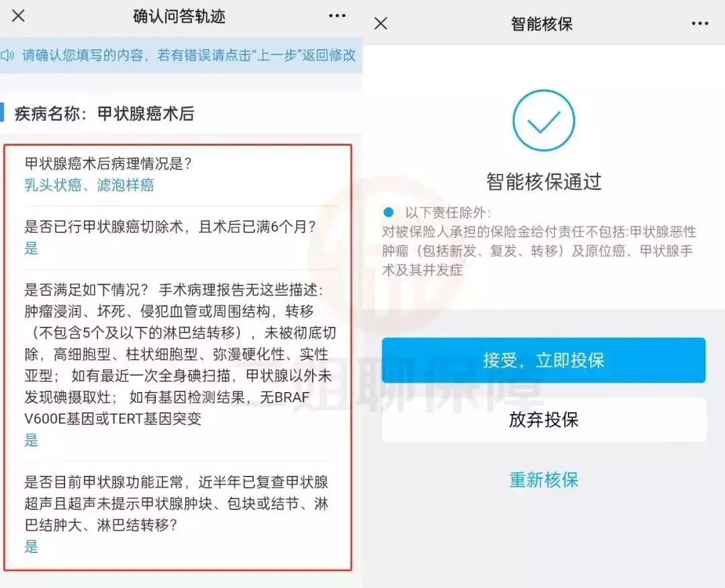
Task: Click the 重新核保 link
Action: [544, 480]
